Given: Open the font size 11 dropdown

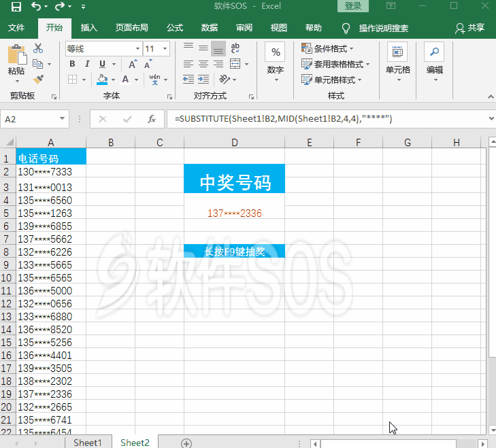Looking at the screenshot, I should pyautogui.click(x=165, y=49).
